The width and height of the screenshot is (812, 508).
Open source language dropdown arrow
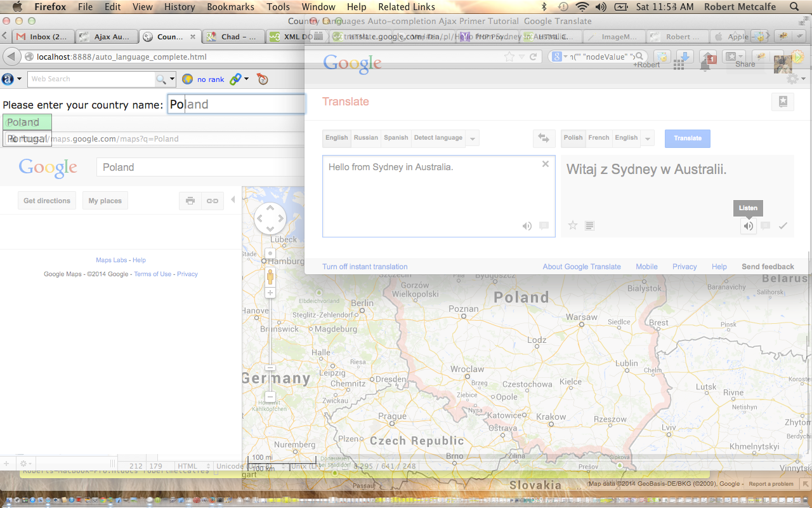[x=473, y=138]
